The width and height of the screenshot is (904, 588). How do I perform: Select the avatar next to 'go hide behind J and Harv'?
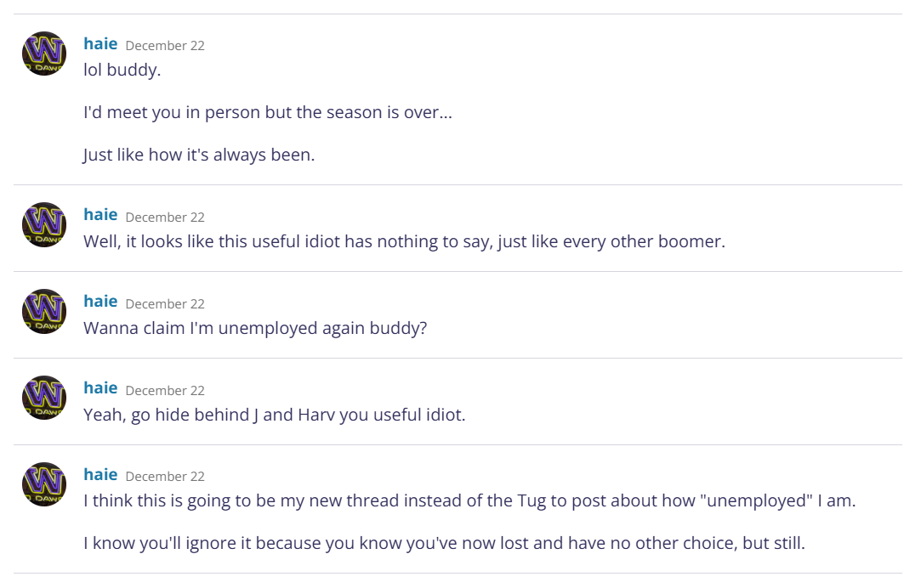tap(44, 398)
